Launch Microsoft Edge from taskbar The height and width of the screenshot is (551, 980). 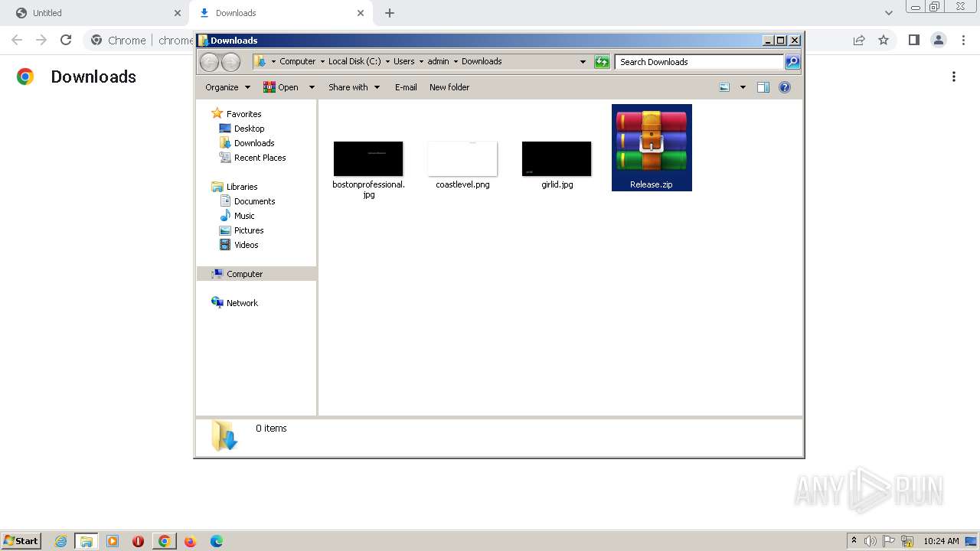pyautogui.click(x=217, y=541)
